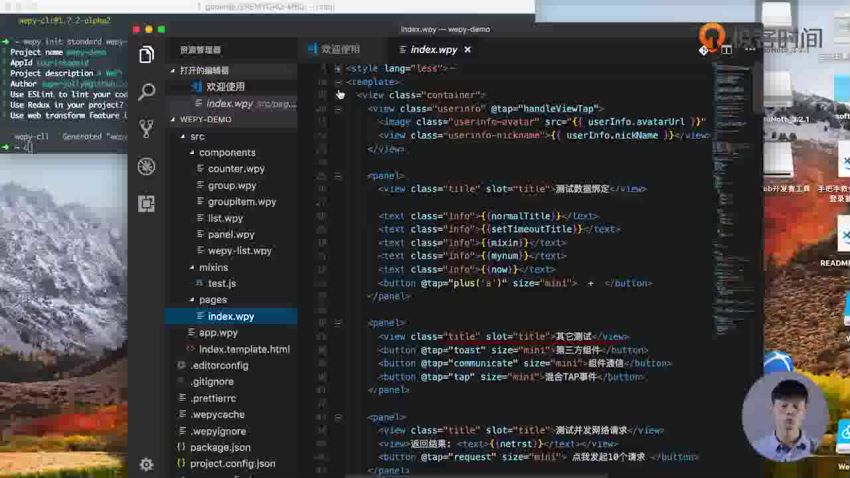
Task: Open the editor more actions menu
Action: [x=750, y=50]
